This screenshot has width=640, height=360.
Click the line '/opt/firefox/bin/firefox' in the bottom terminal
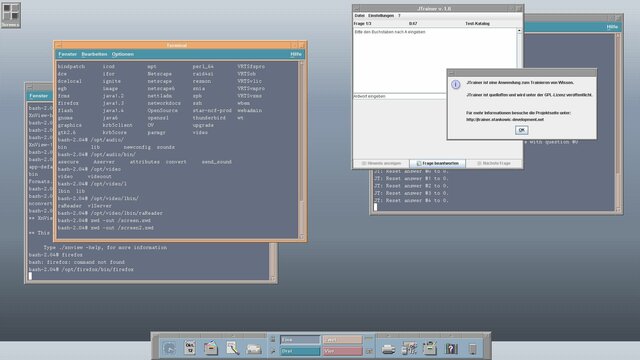(98, 269)
